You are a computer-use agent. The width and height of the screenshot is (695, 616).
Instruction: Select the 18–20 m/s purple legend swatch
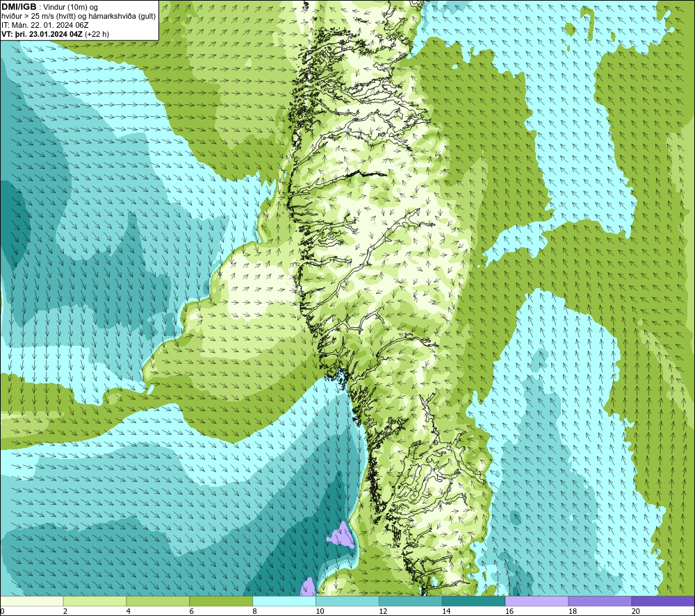point(600,601)
